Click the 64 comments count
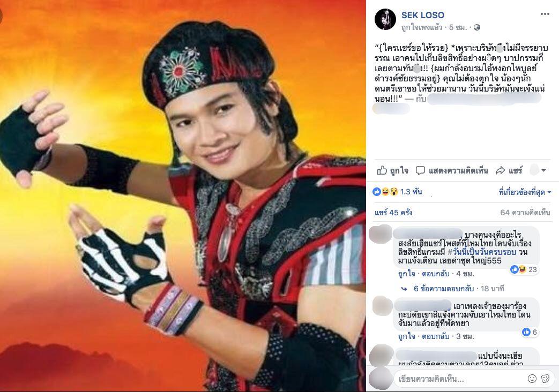The height and width of the screenshot is (392, 559). [x=525, y=213]
